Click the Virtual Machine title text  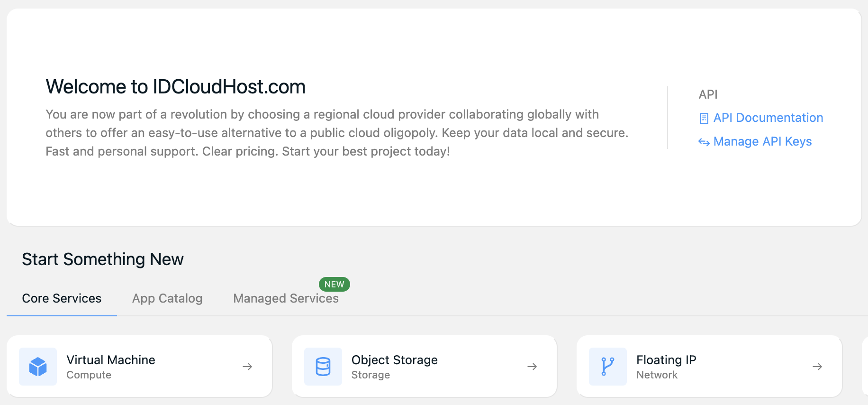pos(111,360)
